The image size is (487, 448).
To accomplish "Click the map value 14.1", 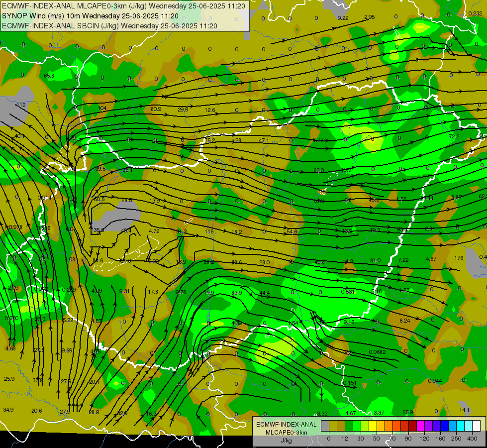I will (x=464, y=410).
